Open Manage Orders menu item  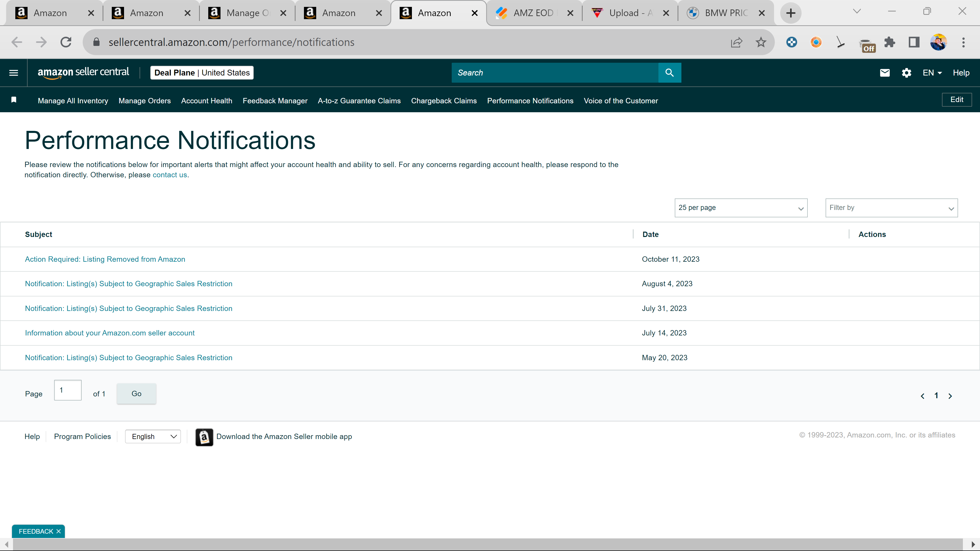[144, 101]
